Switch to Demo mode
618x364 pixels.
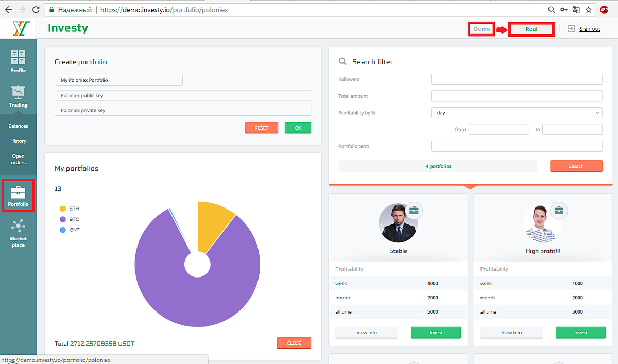(x=482, y=29)
